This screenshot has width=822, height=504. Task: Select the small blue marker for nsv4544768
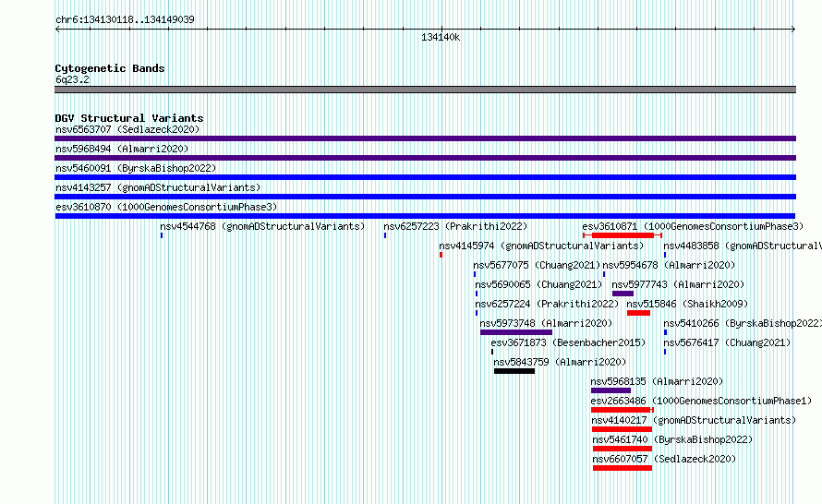162,235
